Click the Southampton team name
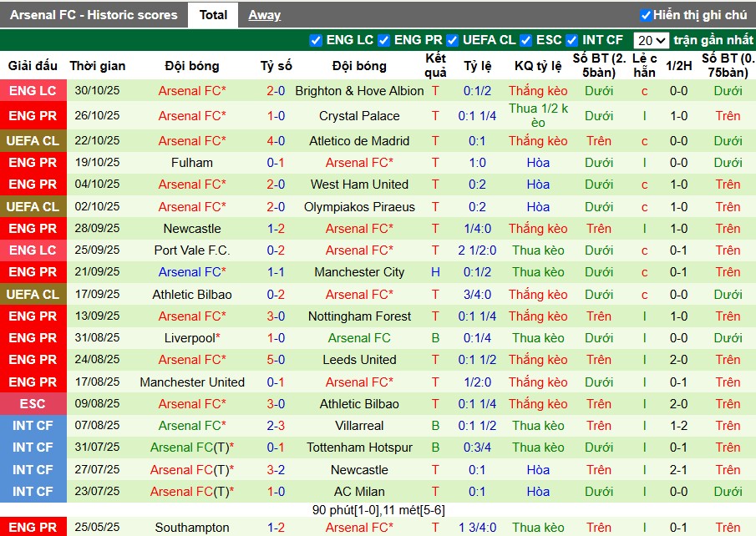The height and width of the screenshot is (536, 756). click(x=192, y=528)
